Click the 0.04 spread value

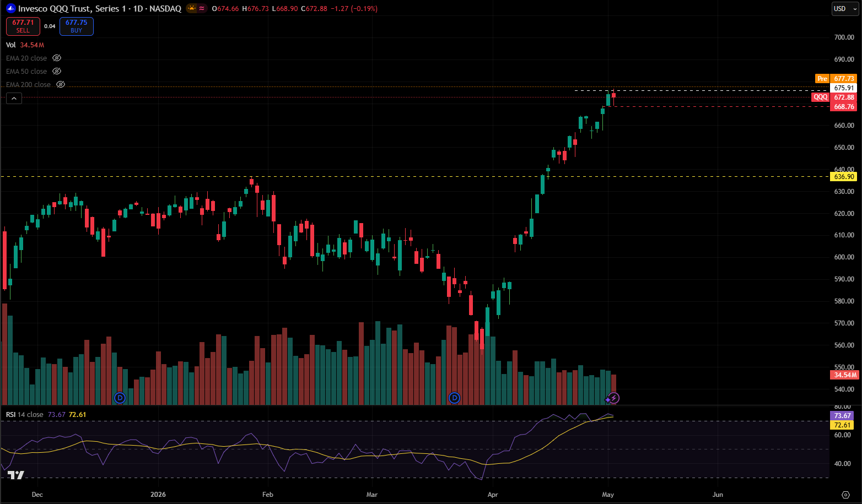tap(50, 26)
